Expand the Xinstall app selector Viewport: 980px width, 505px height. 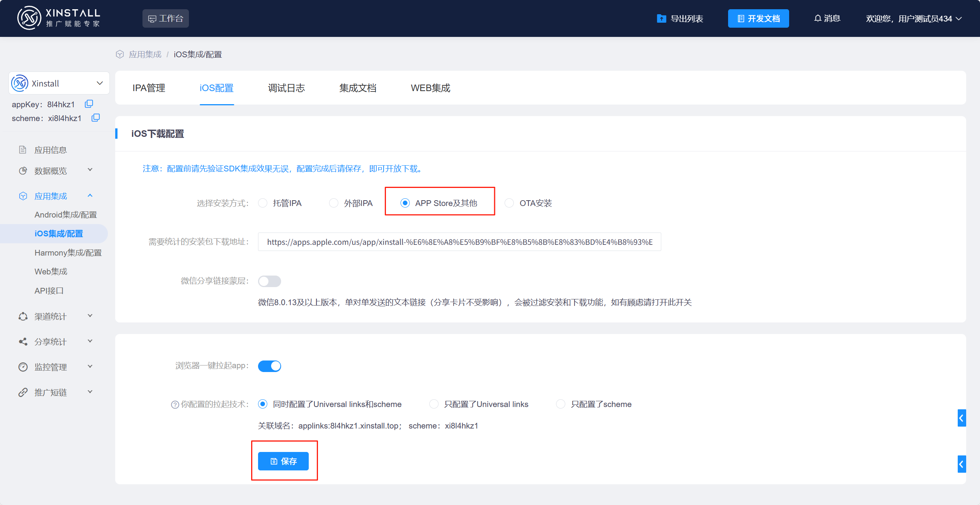click(99, 83)
